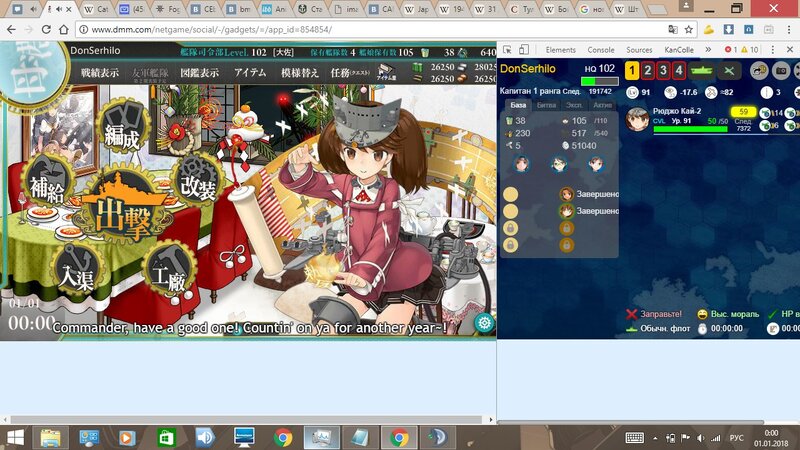This screenshot has width=800, height=450.
Task: Open DevTools three-dot customize menu
Action: coord(772,49)
